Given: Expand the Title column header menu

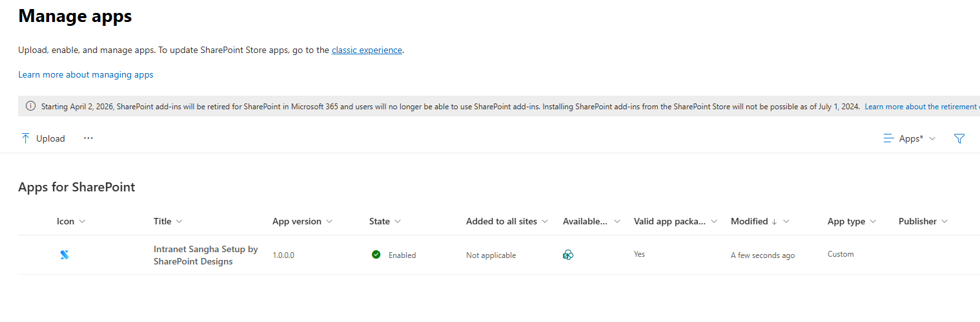Looking at the screenshot, I should 179,222.
